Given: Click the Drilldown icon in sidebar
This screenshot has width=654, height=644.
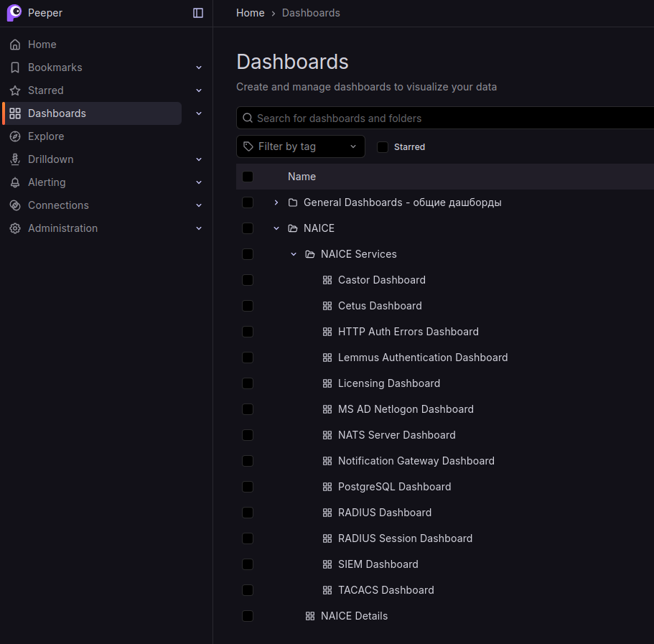Looking at the screenshot, I should 15,159.
